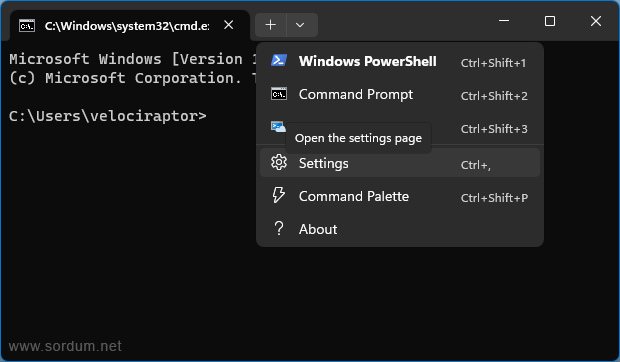Open a new tab with plus button

[271, 25]
